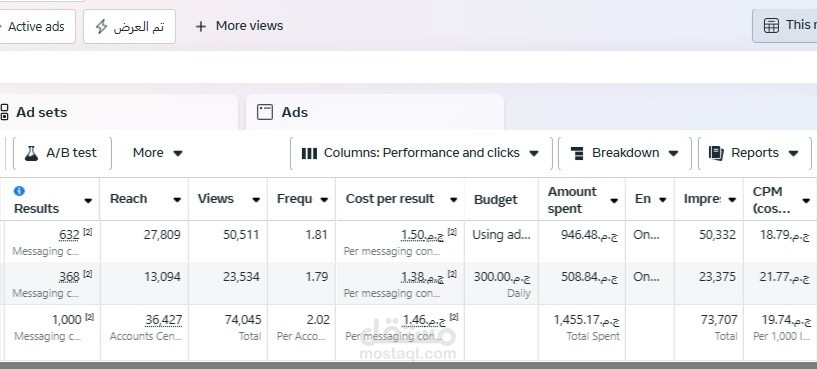Open Amount spent column arrow
The width and height of the screenshot is (817, 369).
pyautogui.click(x=614, y=201)
